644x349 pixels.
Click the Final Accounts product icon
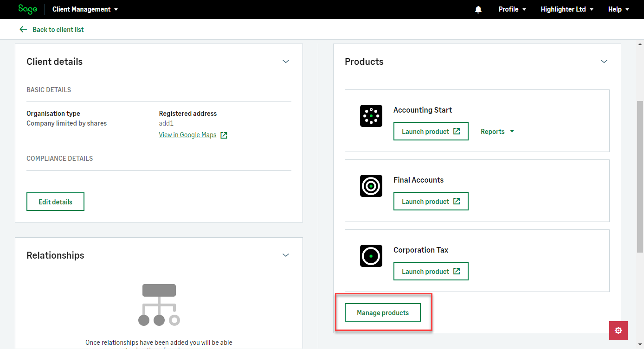pos(371,186)
